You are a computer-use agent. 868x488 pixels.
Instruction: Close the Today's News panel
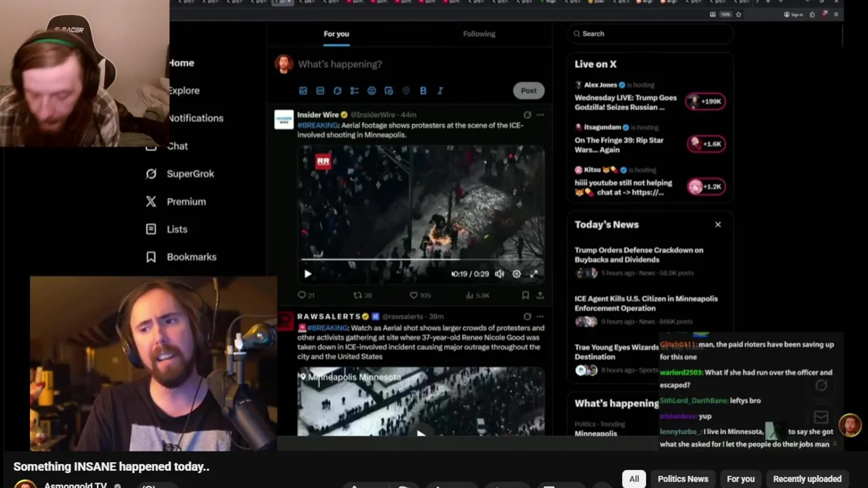click(718, 224)
